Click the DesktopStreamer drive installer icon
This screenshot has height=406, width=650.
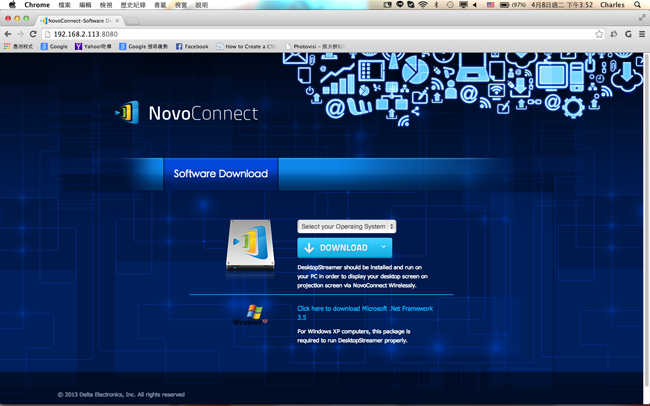(250, 245)
